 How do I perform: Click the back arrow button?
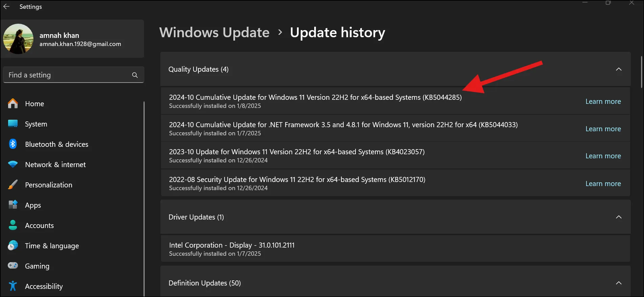7,6
